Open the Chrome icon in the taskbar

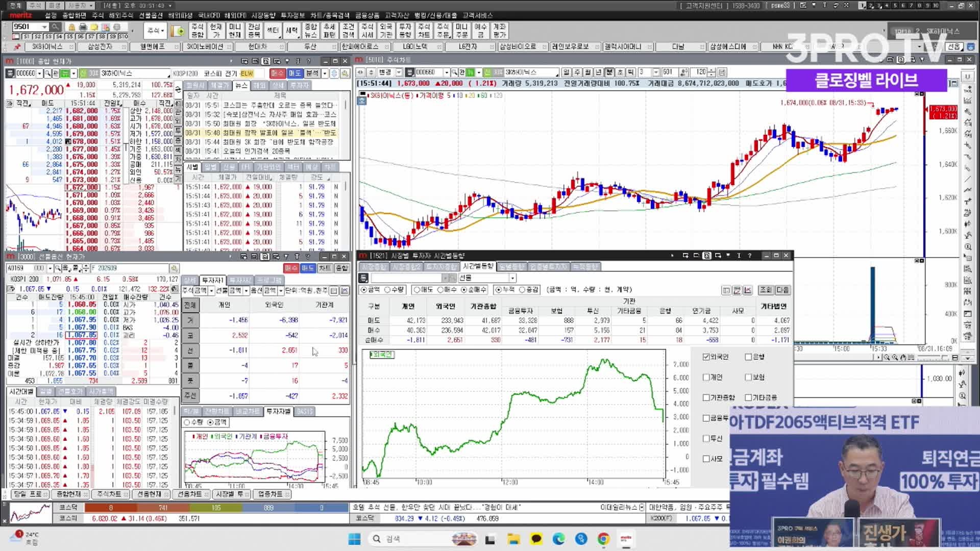point(603,539)
